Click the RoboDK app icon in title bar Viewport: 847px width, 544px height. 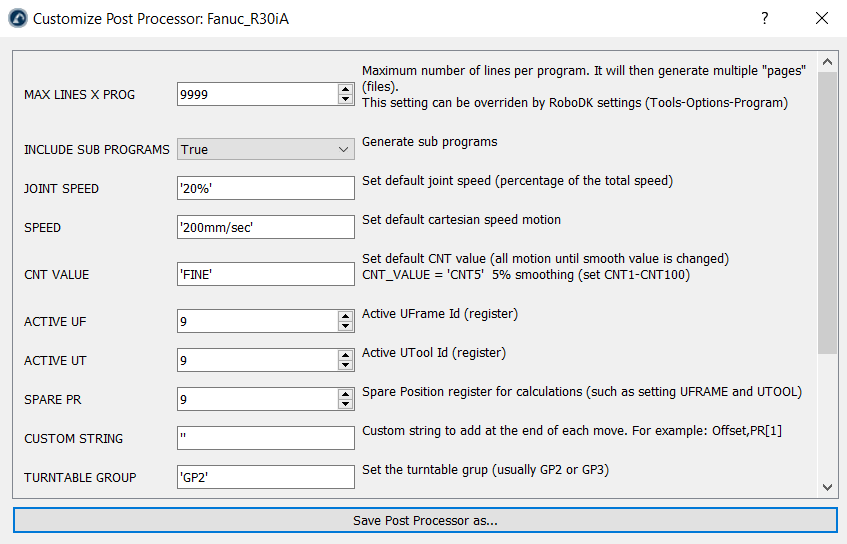[x=16, y=18]
